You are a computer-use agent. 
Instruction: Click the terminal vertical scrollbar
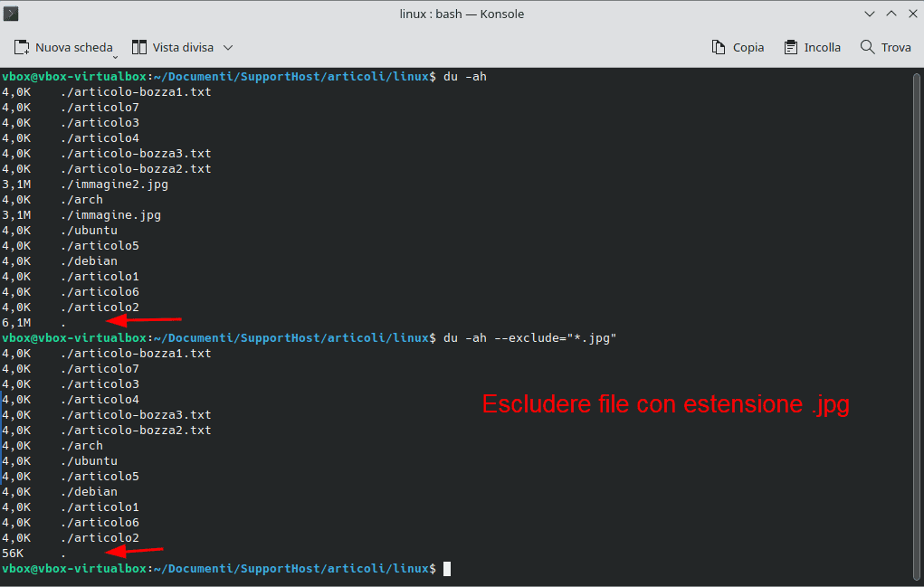pyautogui.click(x=917, y=327)
